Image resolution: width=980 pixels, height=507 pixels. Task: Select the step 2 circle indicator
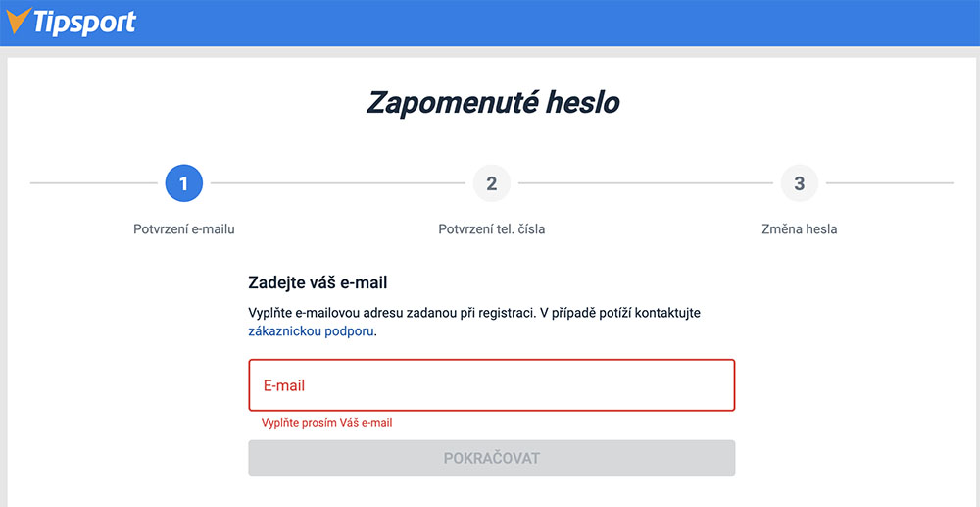(492, 183)
